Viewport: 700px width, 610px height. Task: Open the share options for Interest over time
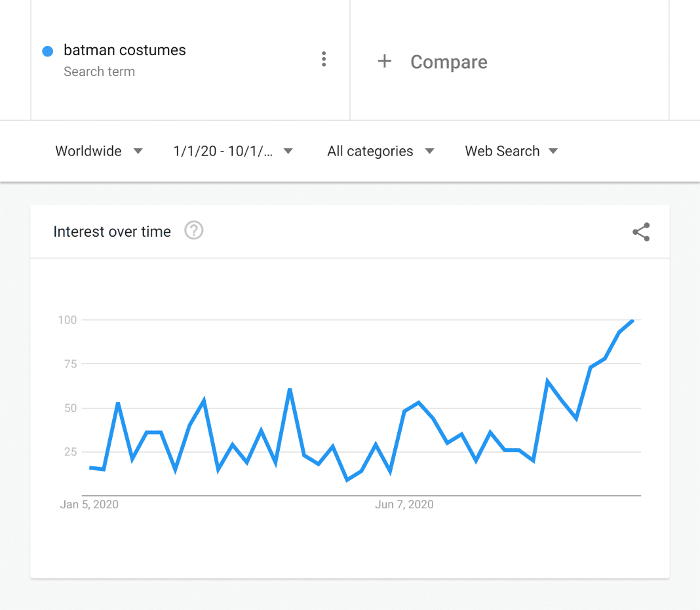click(641, 232)
